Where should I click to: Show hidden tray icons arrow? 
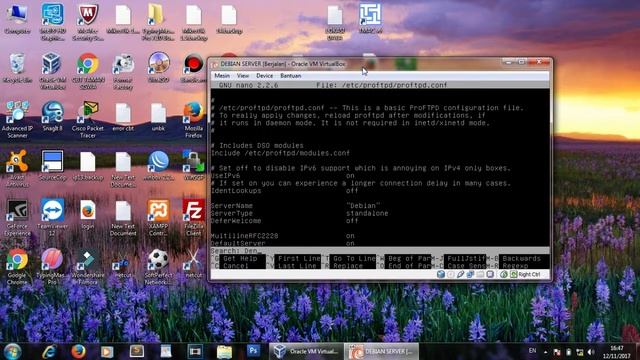pos(545,352)
